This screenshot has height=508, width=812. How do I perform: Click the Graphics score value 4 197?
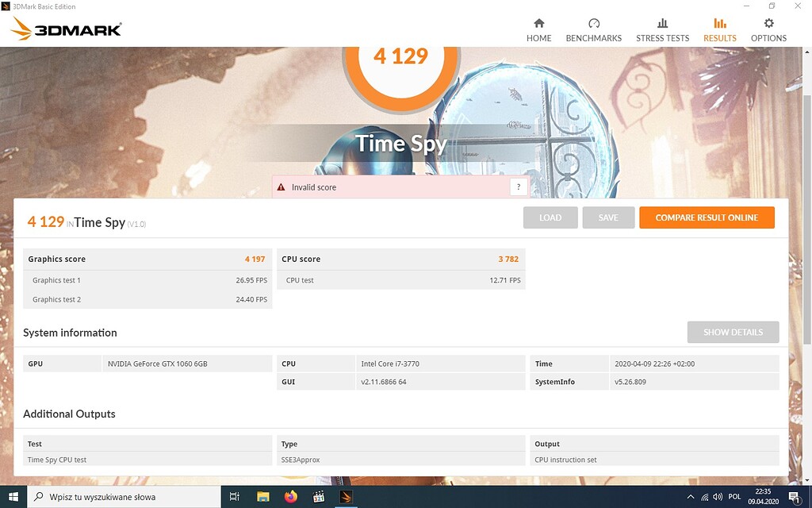pyautogui.click(x=255, y=260)
